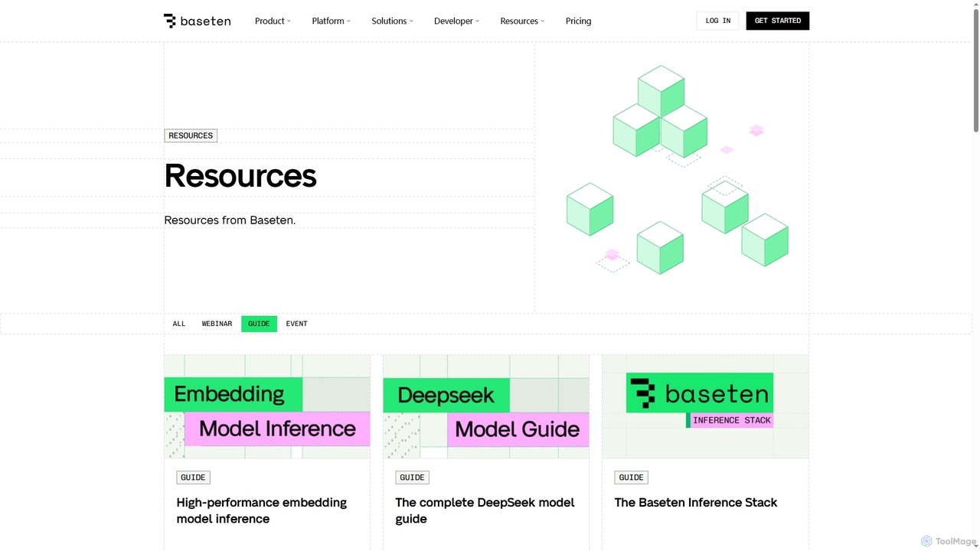Expand the Developer menu
The height and width of the screenshot is (551, 980).
[456, 21]
